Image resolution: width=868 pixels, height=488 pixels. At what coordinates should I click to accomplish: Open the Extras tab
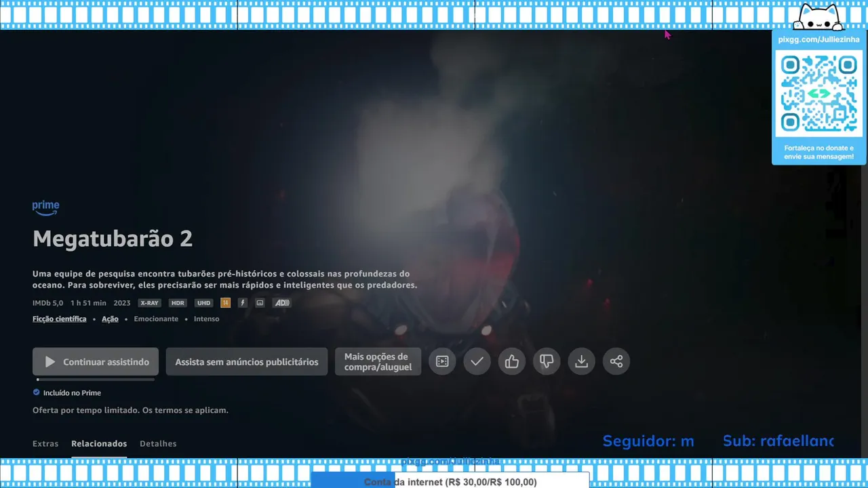tap(45, 444)
